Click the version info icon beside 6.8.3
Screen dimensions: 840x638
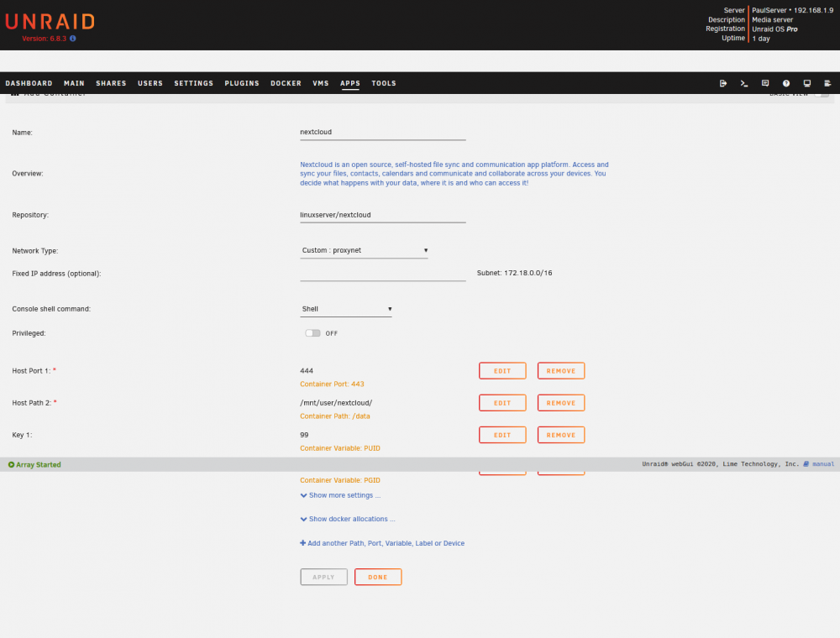click(x=73, y=39)
